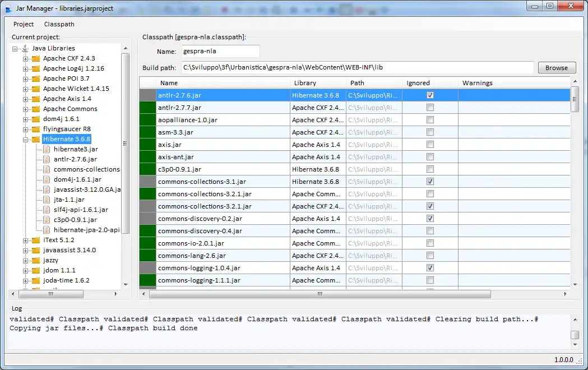Check Ignored for antlr-2.7.7.jar
Viewport: 588px width, 370px height.
point(430,108)
